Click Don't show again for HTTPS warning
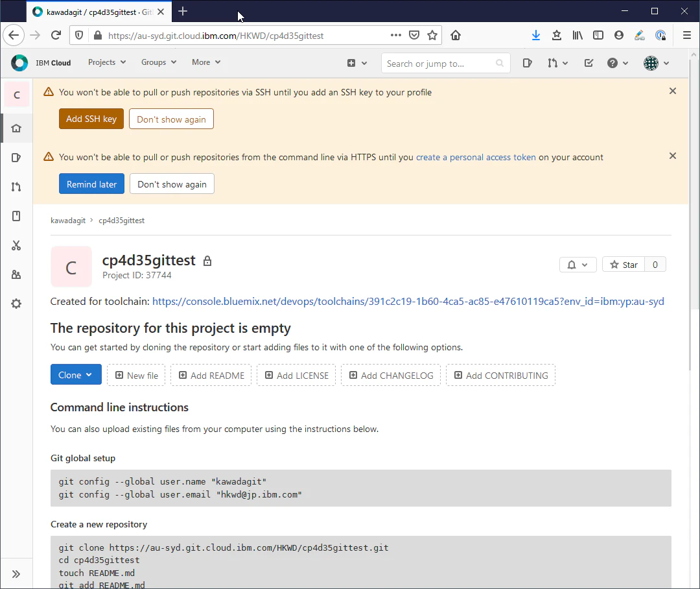Screen dimensions: 700x589 pos(172,184)
